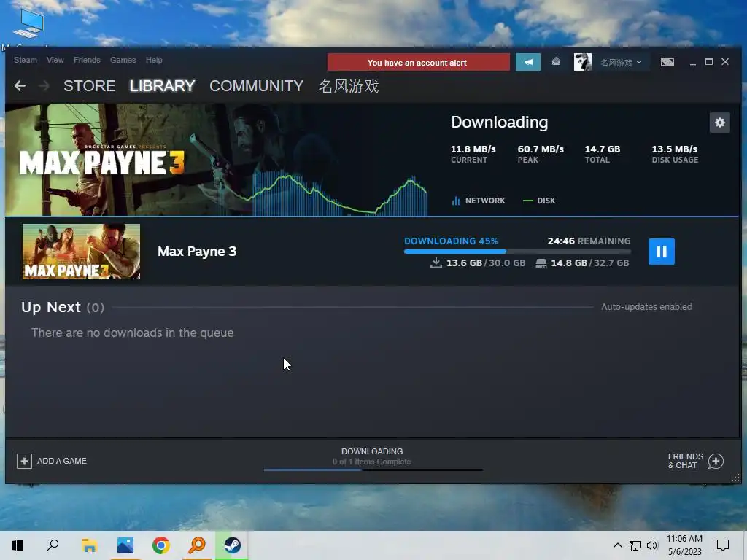Image resolution: width=747 pixels, height=560 pixels.
Task: Open the orange magnifier app in taskbar
Action: tap(197, 545)
